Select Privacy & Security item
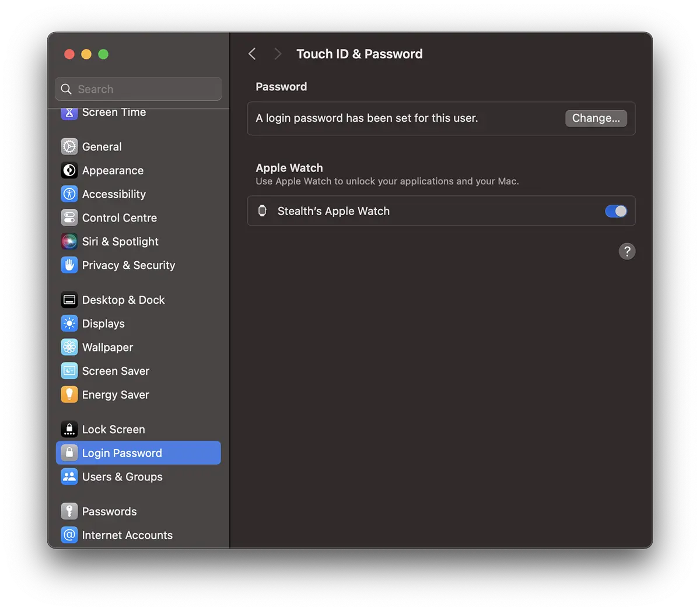The width and height of the screenshot is (700, 611). (x=138, y=265)
